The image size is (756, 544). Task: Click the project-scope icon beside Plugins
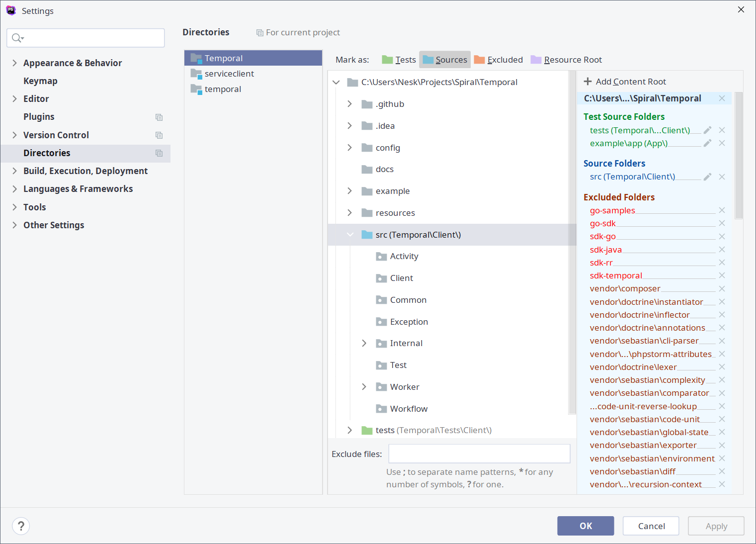click(x=159, y=117)
